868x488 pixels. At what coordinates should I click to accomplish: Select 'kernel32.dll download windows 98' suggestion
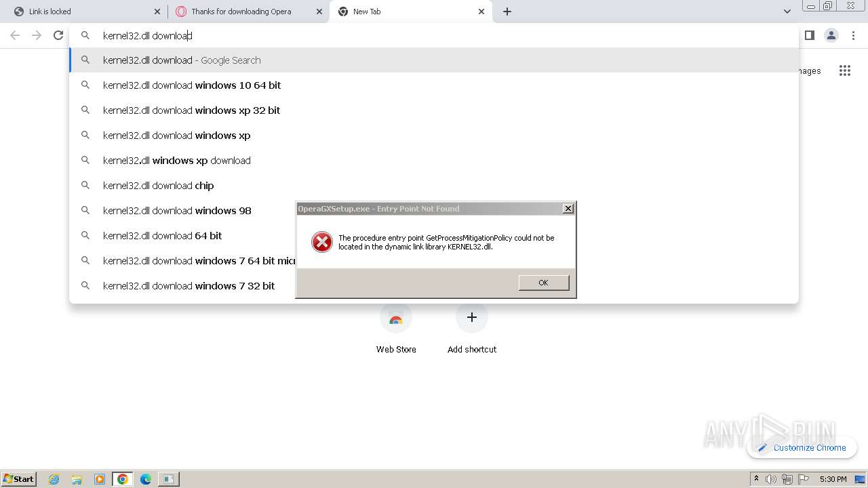(x=183, y=211)
